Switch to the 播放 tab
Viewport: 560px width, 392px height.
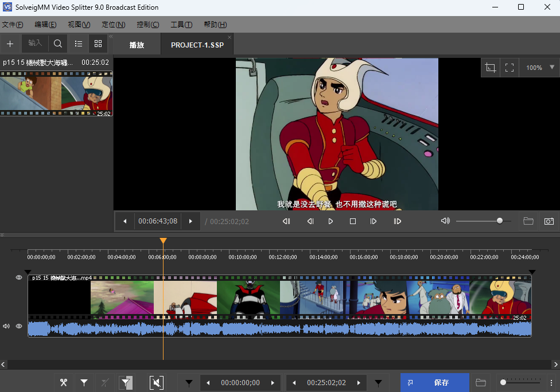click(x=137, y=45)
